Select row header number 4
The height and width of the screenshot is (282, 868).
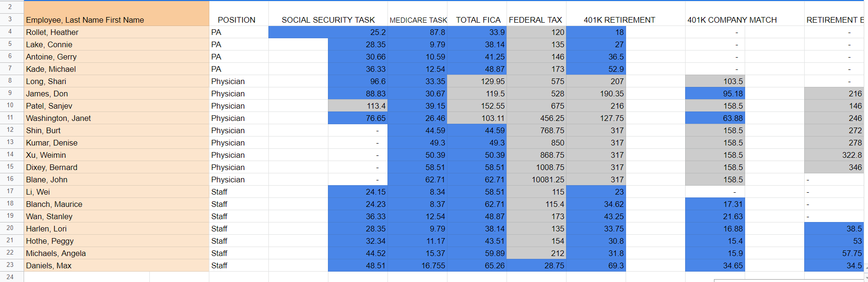pos(10,32)
